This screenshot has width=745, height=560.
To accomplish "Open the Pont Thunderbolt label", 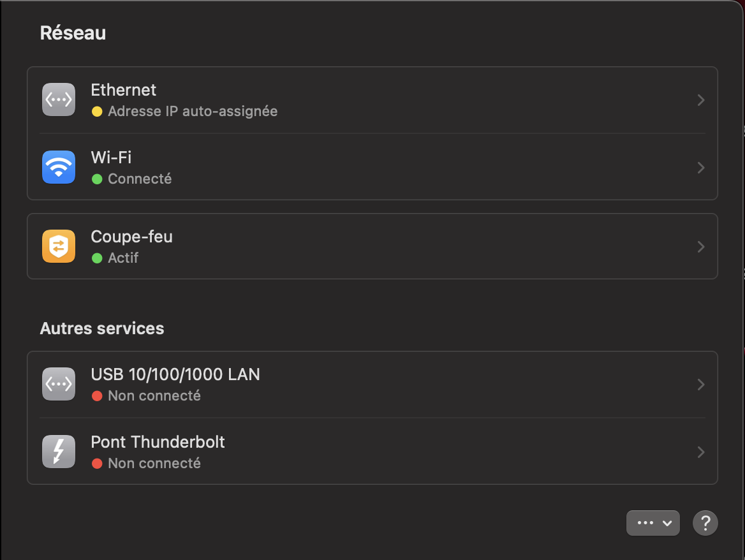I will [158, 441].
